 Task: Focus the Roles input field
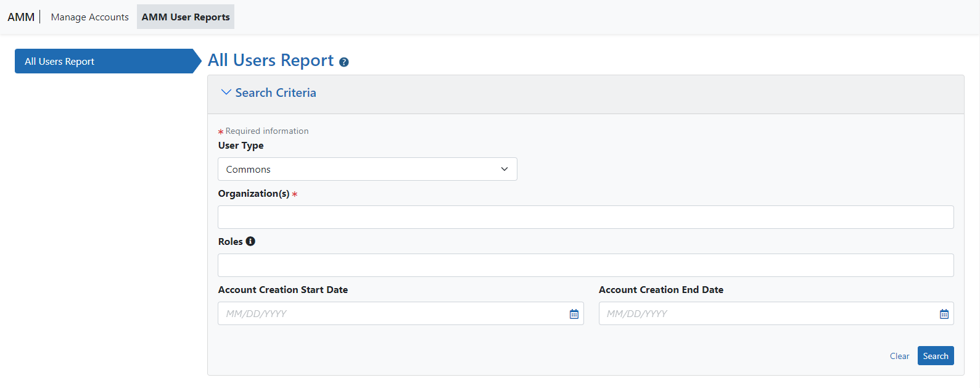tap(586, 265)
